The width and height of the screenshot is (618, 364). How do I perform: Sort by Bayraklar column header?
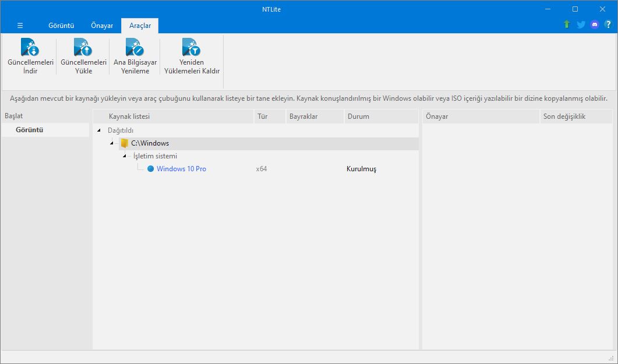(x=315, y=116)
